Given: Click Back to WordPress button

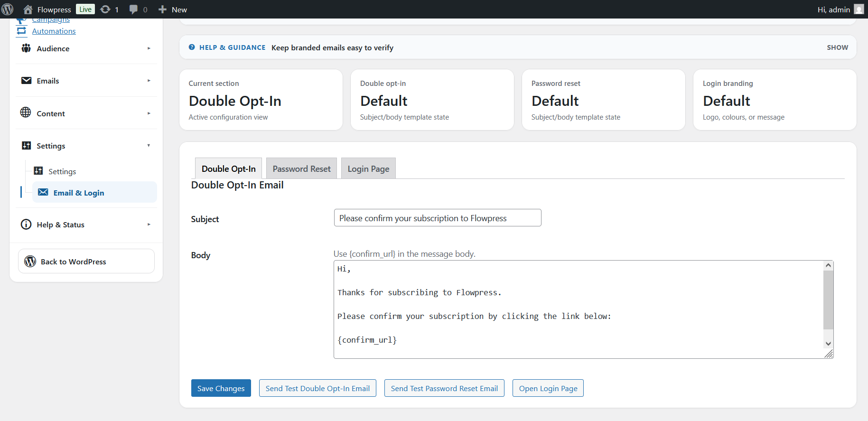Looking at the screenshot, I should [x=86, y=262].
